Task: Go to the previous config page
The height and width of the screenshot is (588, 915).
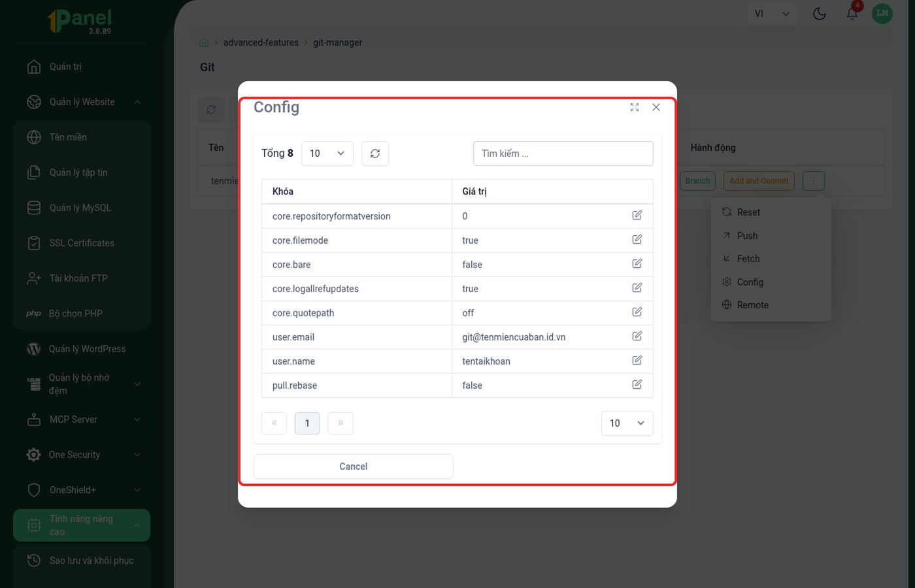Action: click(274, 423)
